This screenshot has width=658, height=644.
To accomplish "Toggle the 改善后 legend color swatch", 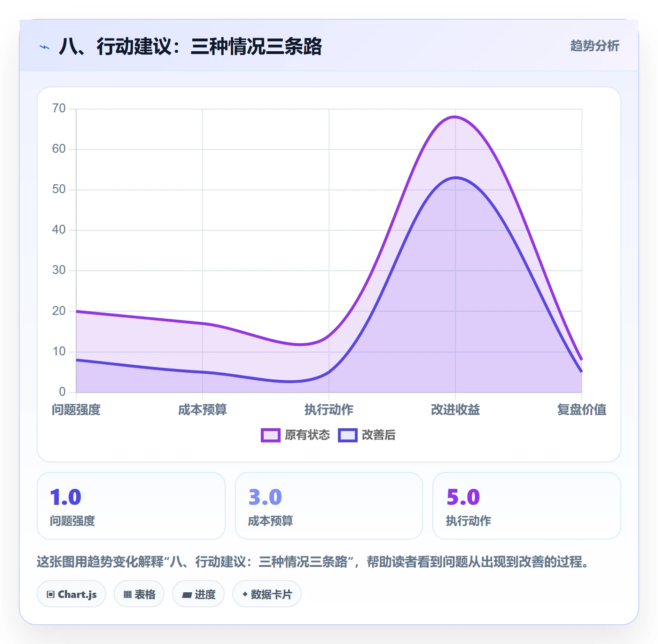I will pyautogui.click(x=348, y=435).
